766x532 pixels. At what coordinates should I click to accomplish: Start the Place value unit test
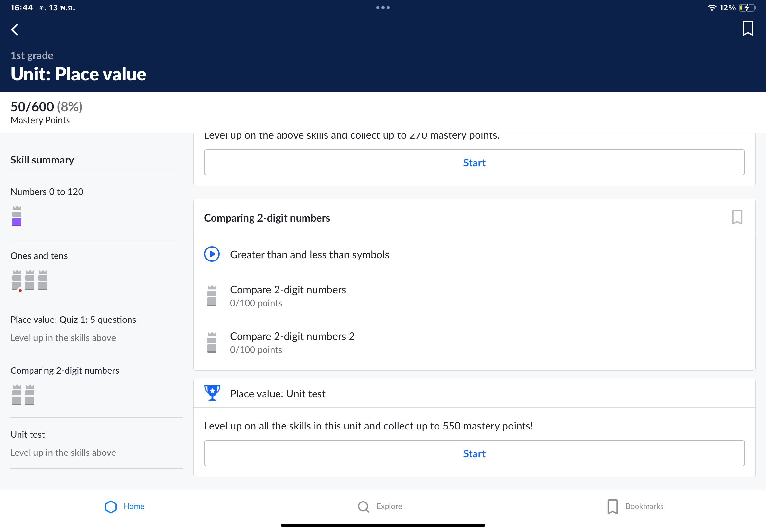474,453
